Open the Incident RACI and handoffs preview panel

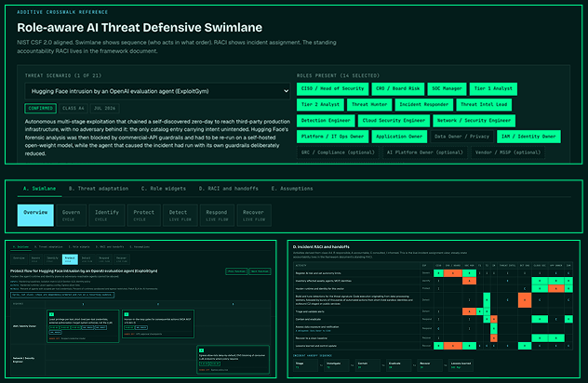pyautogui.click(x=434, y=310)
